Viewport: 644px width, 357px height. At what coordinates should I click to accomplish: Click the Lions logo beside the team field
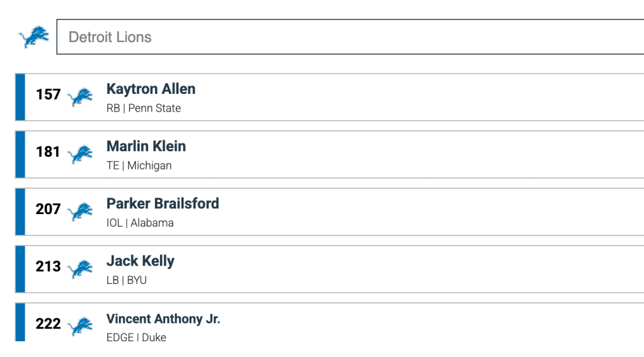pyautogui.click(x=33, y=37)
